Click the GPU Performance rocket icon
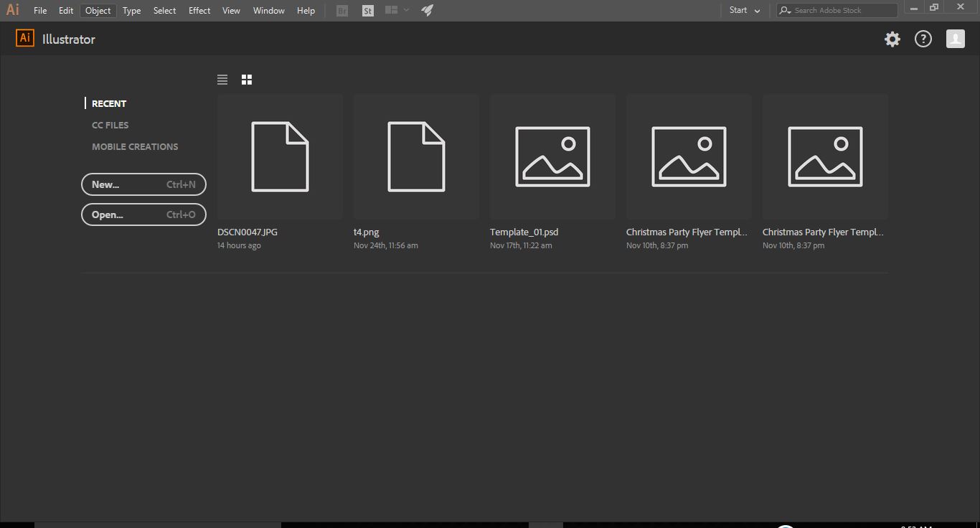The image size is (980, 528). click(x=427, y=10)
